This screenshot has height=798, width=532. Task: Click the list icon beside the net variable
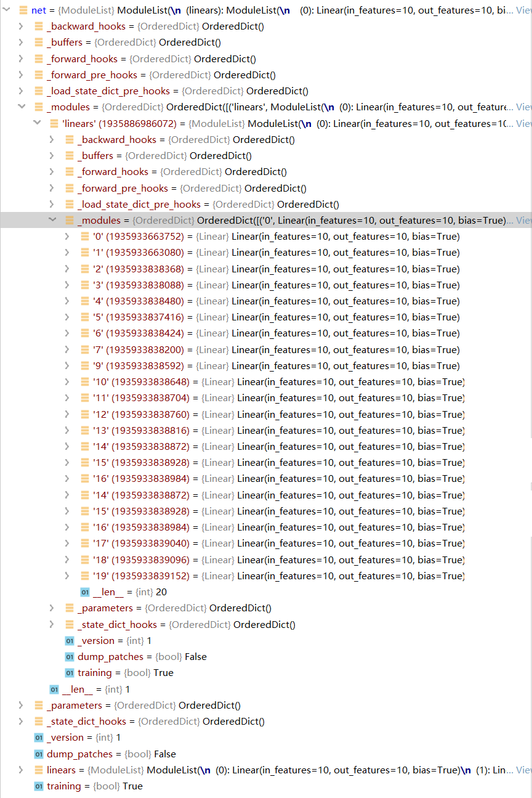23,10
